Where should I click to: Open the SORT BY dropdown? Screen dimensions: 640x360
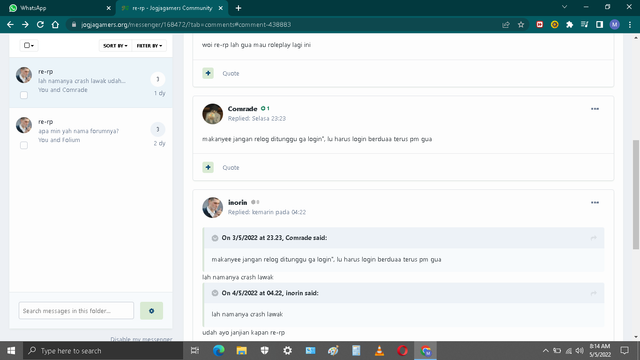[x=115, y=45]
